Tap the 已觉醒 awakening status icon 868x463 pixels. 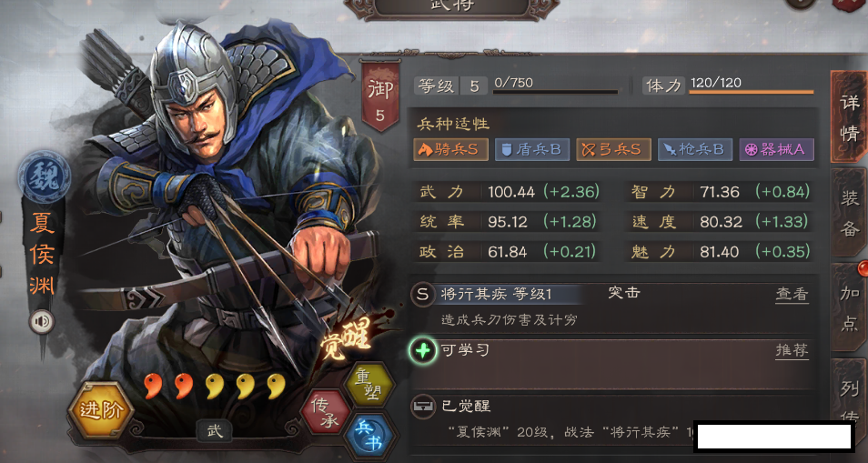click(422, 408)
